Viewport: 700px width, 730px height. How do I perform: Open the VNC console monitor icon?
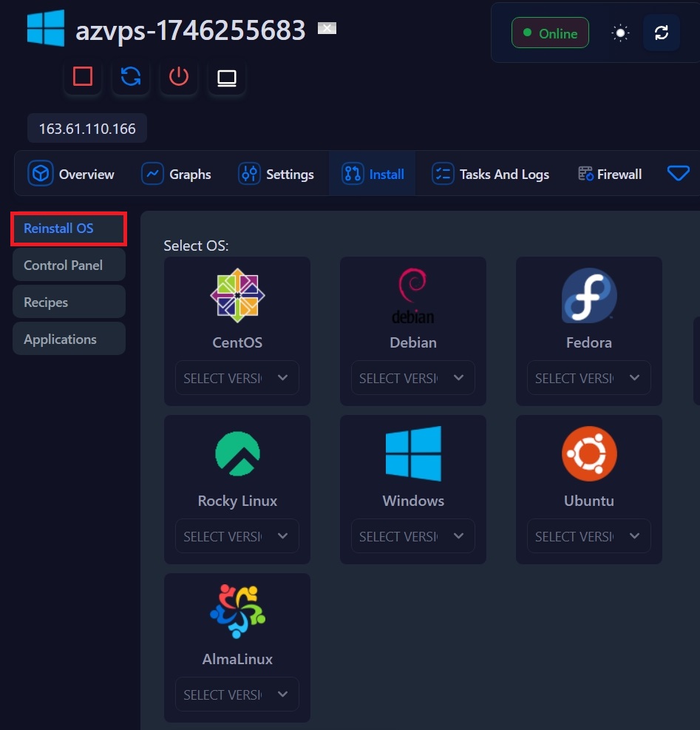(227, 78)
